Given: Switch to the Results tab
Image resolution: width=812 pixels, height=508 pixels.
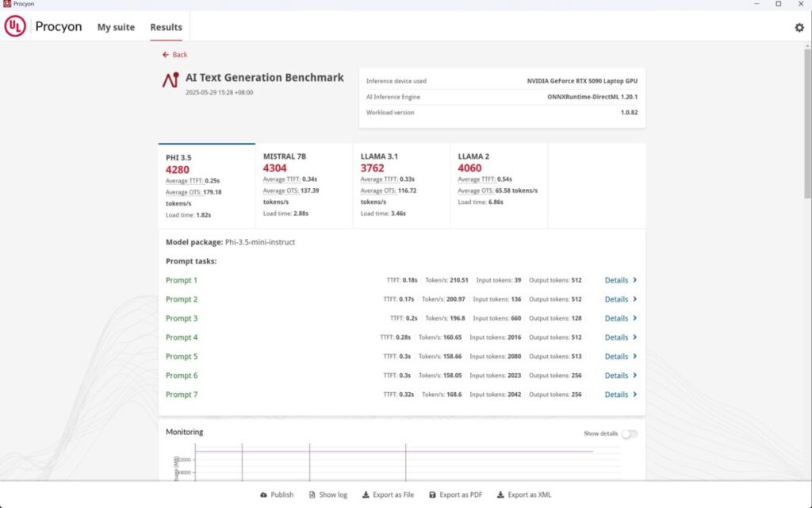Looking at the screenshot, I should pos(167,27).
